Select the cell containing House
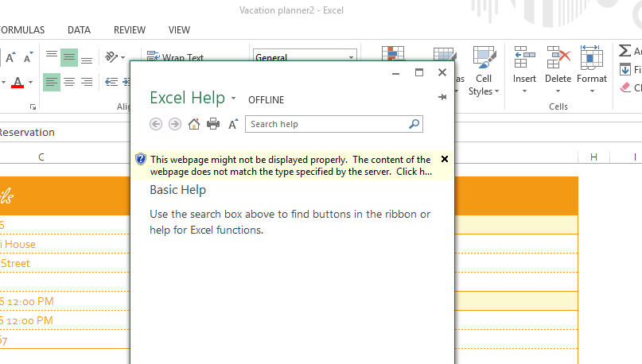642x364 pixels. click(64, 244)
